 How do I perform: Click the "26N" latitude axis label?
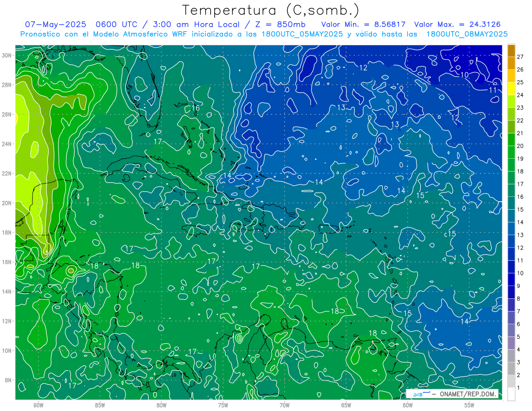point(7,114)
